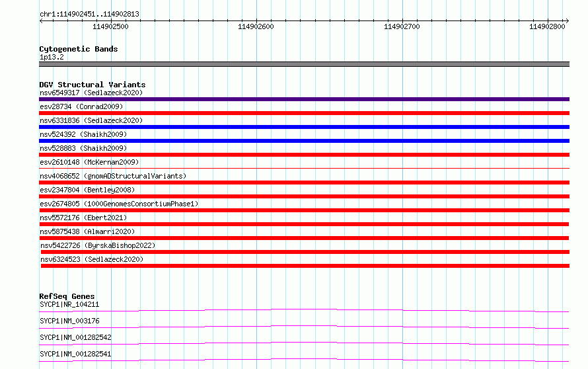
Task: Click the red nsv4068652 variant bar
Action: [x=304, y=183]
